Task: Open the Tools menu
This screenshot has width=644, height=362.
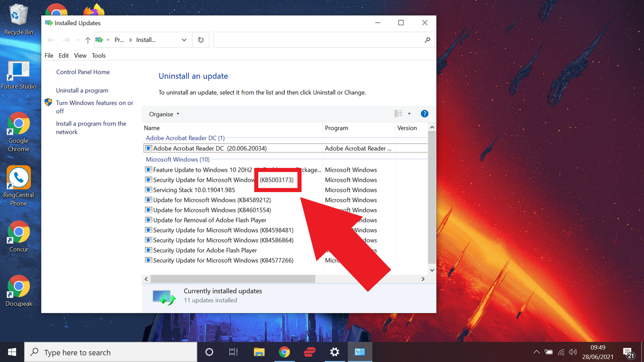Action: [99, 55]
